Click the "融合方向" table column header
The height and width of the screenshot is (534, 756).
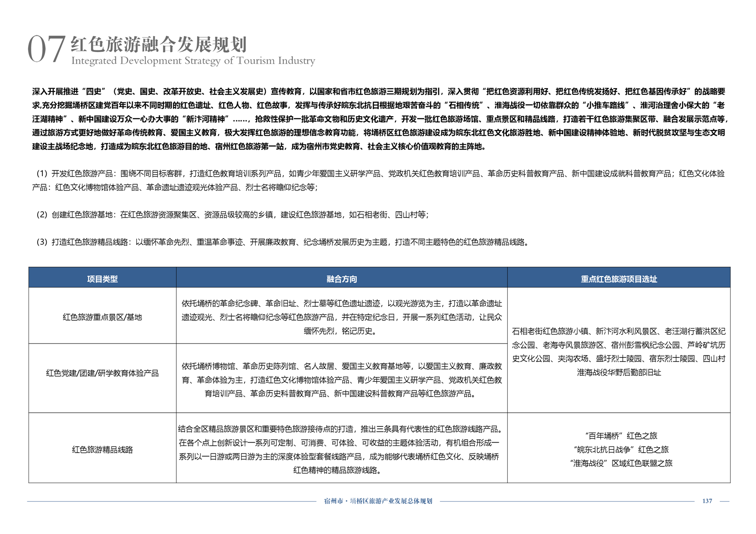342,279
